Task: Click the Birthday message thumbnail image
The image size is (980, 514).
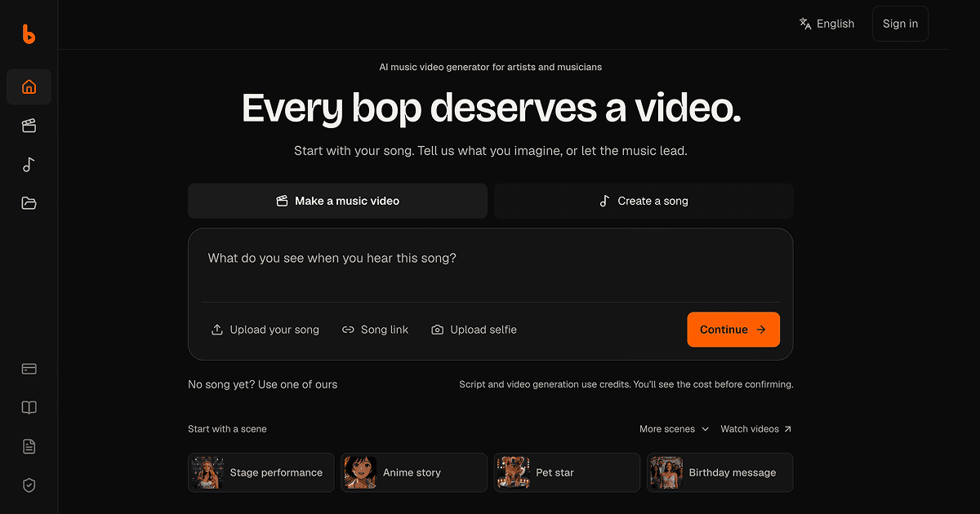Action: pos(666,472)
